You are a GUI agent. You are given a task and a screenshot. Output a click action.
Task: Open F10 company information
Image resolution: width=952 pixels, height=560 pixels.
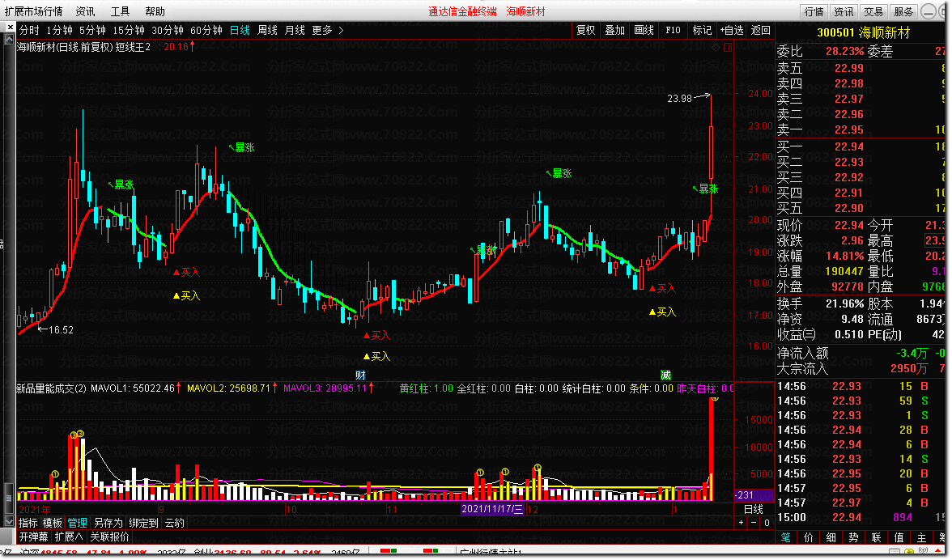tap(673, 30)
